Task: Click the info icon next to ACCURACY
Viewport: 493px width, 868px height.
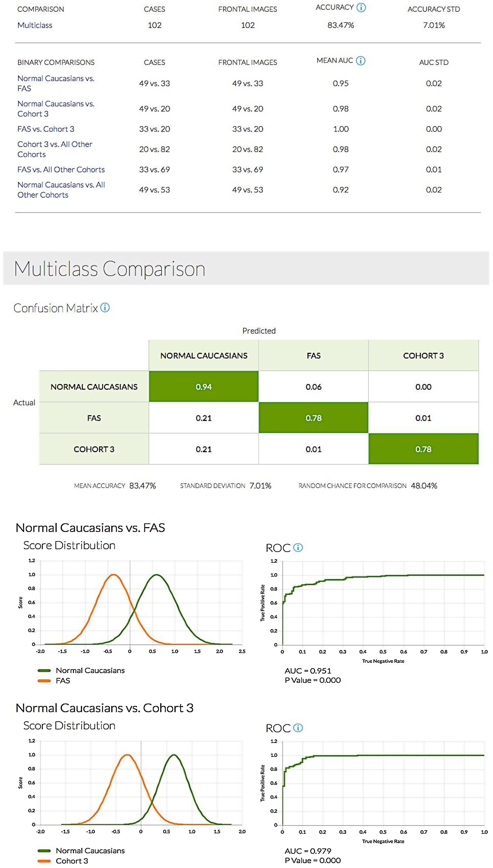Action: [361, 7]
